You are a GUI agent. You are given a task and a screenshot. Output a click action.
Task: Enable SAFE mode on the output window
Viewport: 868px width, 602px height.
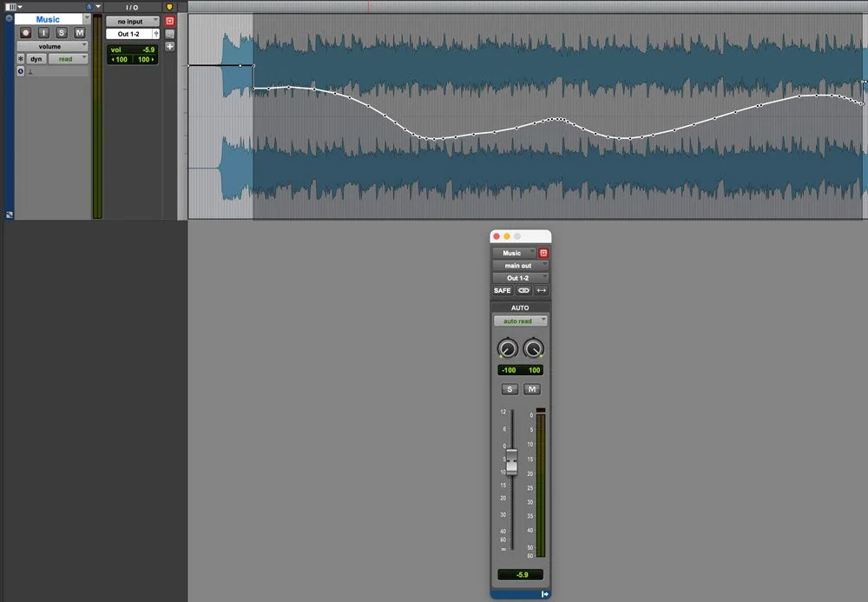click(503, 290)
